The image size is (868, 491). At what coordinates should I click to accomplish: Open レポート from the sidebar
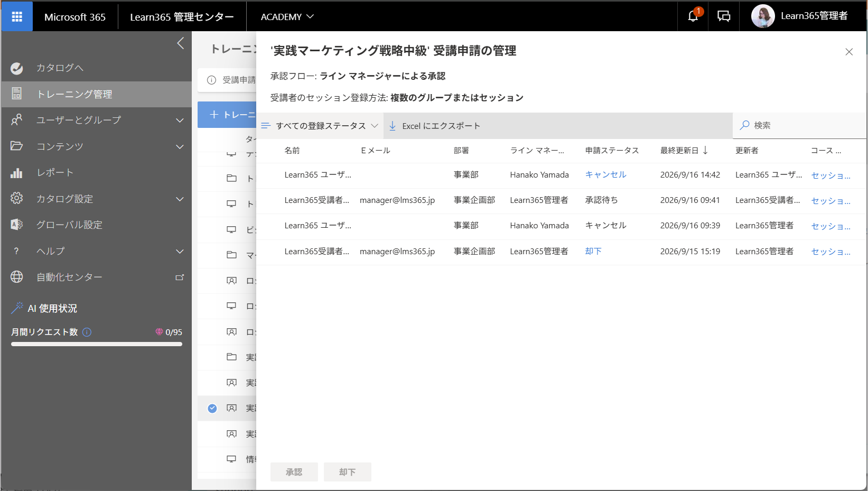pyautogui.click(x=55, y=172)
